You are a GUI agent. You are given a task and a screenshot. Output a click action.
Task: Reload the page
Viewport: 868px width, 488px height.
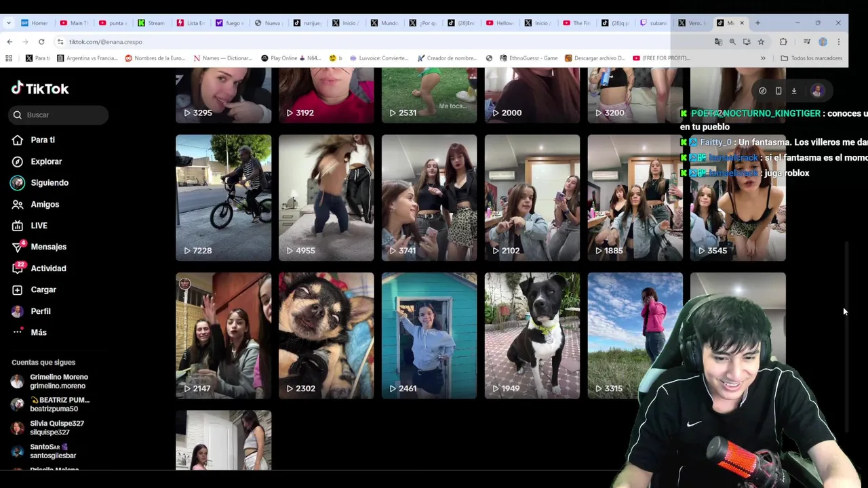[41, 42]
